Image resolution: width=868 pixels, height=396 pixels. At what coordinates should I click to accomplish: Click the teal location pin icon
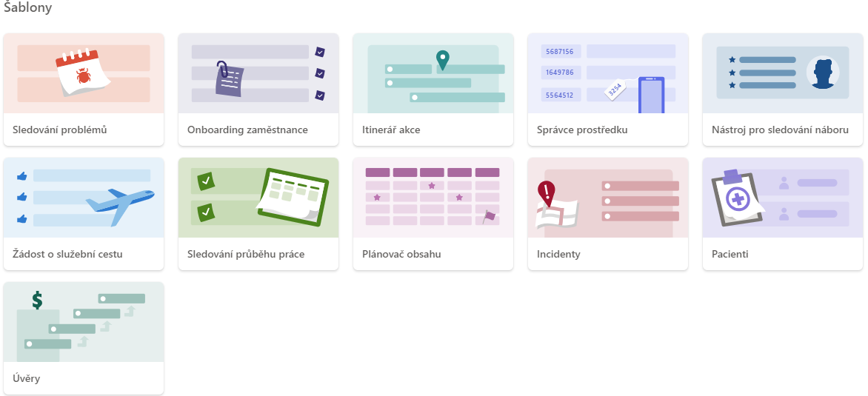pyautogui.click(x=442, y=60)
